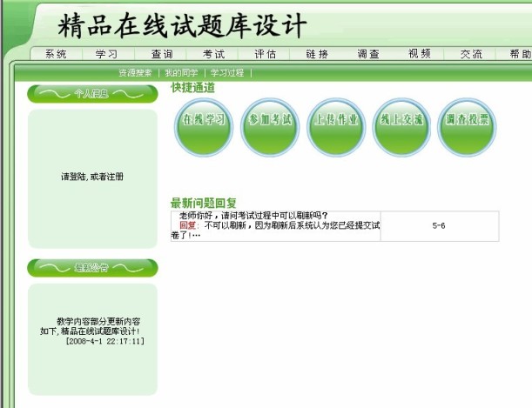Image resolution: width=532 pixels, height=408 pixels.
Task: Click the 调查投票 round button
Action: (x=467, y=121)
